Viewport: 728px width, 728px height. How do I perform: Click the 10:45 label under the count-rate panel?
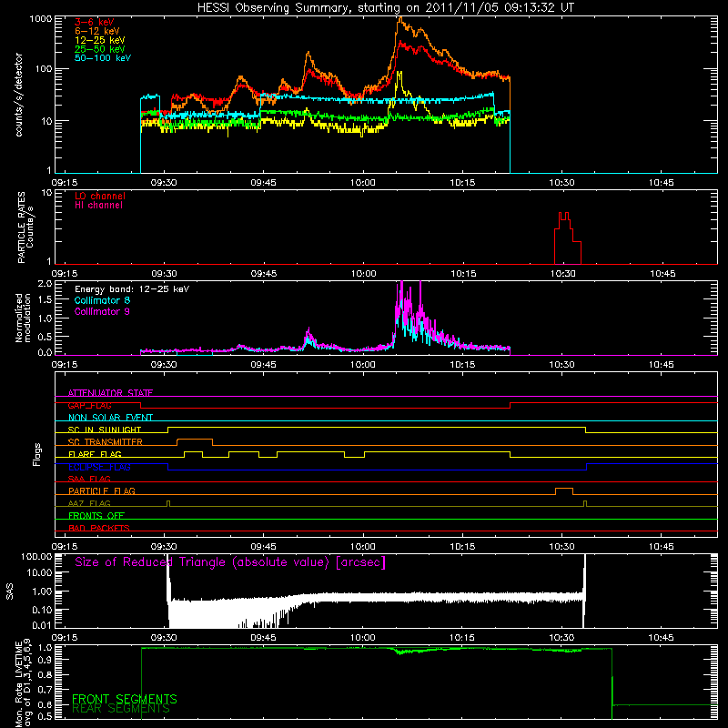662,183
